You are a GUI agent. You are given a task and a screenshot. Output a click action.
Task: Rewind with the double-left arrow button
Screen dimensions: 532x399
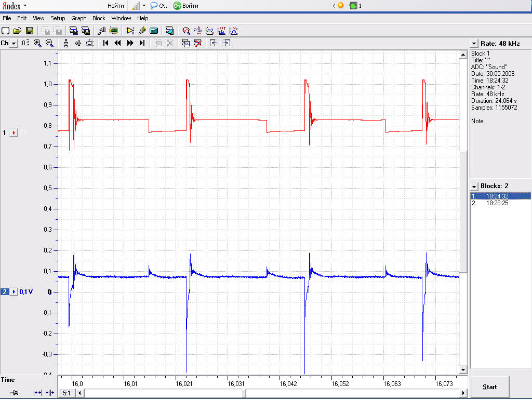118,43
